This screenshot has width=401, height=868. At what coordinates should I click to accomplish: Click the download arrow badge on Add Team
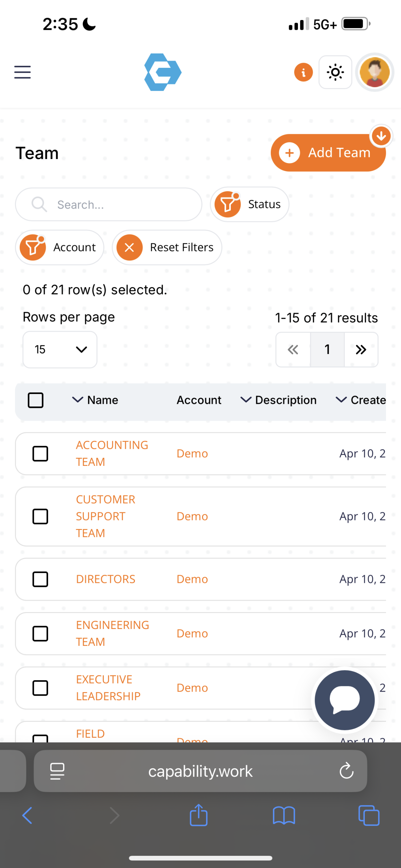tap(381, 136)
